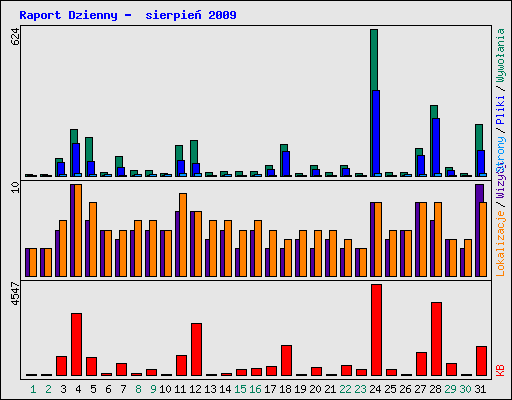This screenshot has height=400, width=512.
Task: Select the day 4 label on the axis
Action: coord(78,389)
